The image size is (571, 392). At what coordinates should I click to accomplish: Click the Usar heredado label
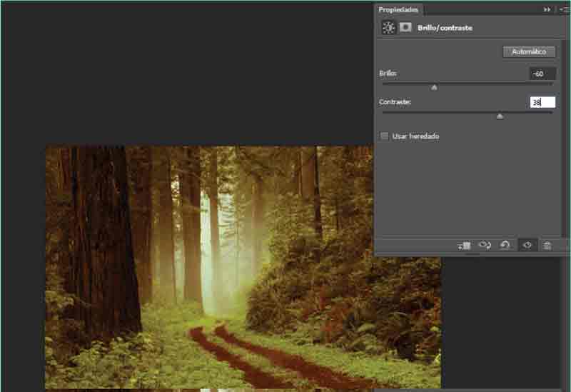pos(415,136)
